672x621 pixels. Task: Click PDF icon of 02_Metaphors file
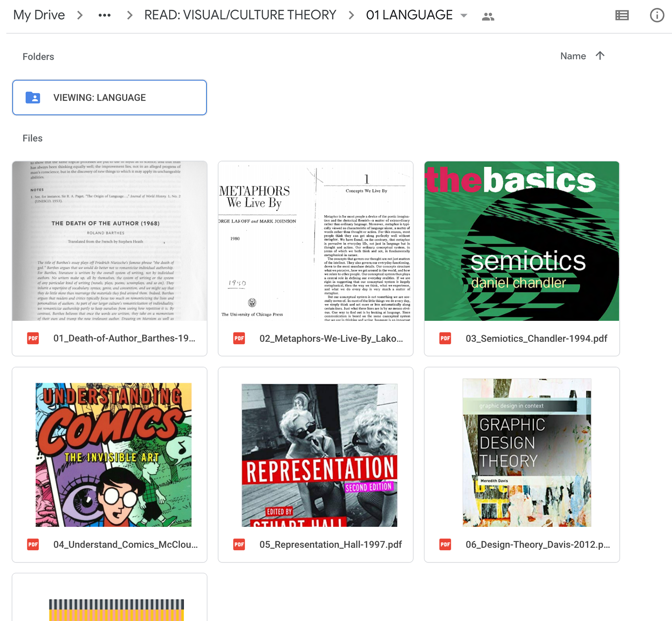point(239,338)
